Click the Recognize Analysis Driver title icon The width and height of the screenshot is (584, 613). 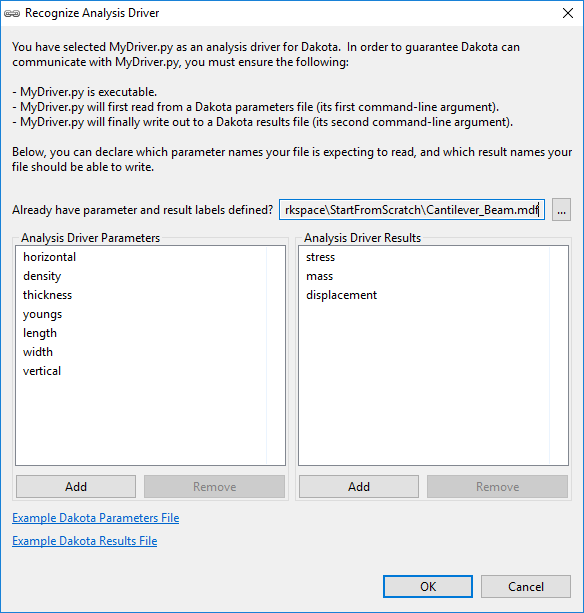[12, 13]
